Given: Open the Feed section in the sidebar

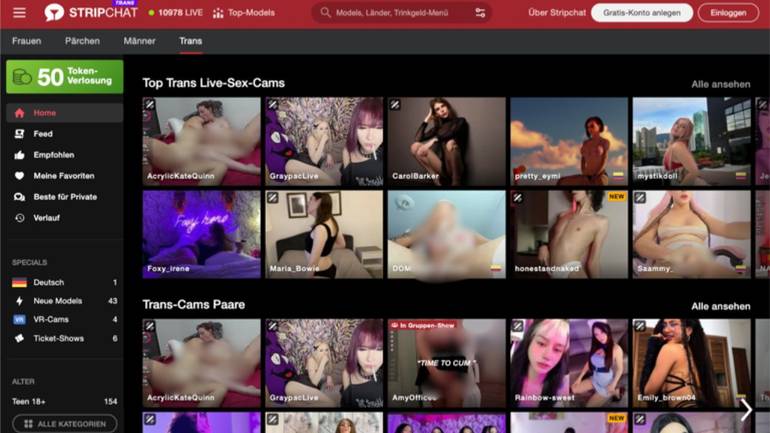Looking at the screenshot, I should (x=42, y=134).
